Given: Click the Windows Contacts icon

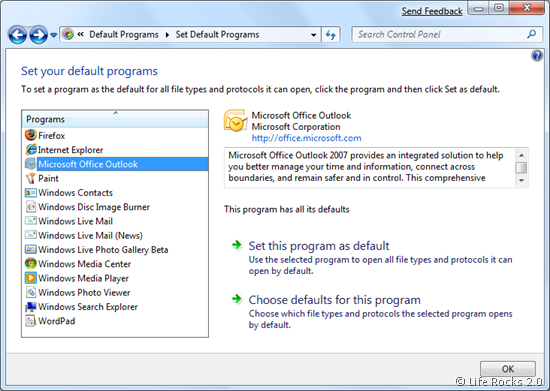Looking at the screenshot, I should tap(31, 193).
